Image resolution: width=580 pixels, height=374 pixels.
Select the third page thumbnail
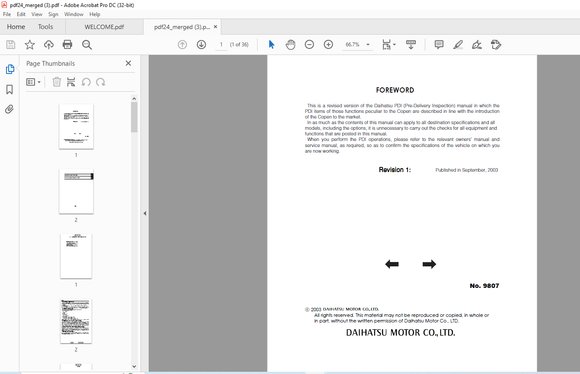[x=76, y=256]
